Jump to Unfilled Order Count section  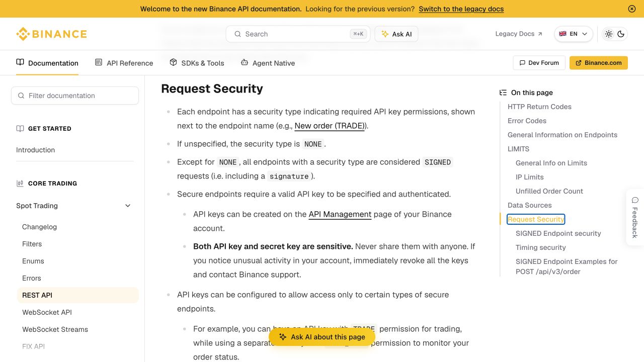[x=549, y=191]
